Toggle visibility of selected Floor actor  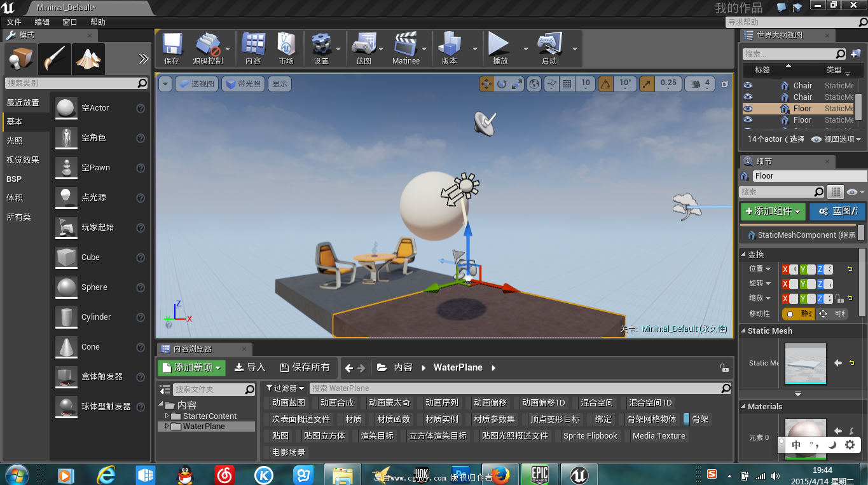pyautogui.click(x=748, y=109)
